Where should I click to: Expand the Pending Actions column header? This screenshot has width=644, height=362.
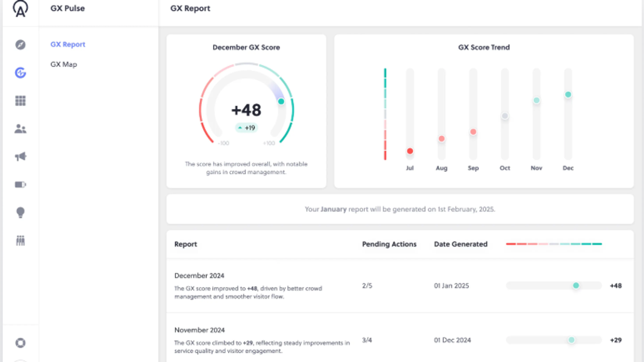(389, 244)
